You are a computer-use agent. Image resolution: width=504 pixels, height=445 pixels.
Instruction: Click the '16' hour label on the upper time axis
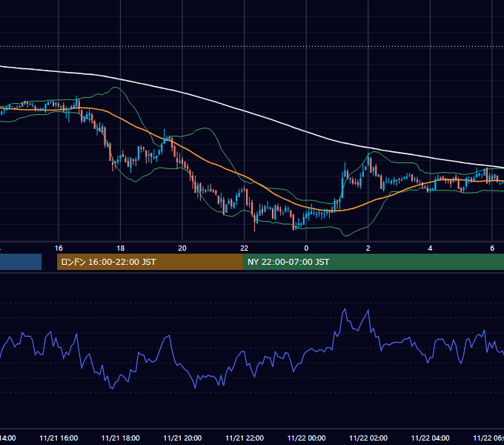click(59, 248)
